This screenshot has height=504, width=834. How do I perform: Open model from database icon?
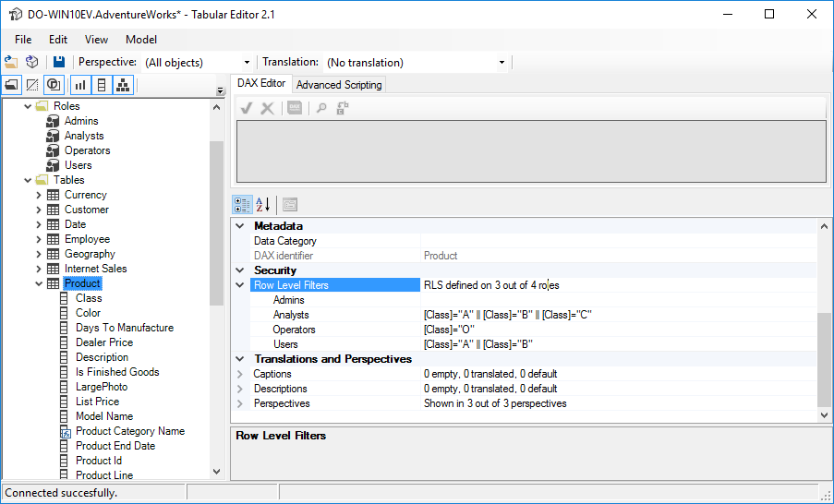click(32, 62)
